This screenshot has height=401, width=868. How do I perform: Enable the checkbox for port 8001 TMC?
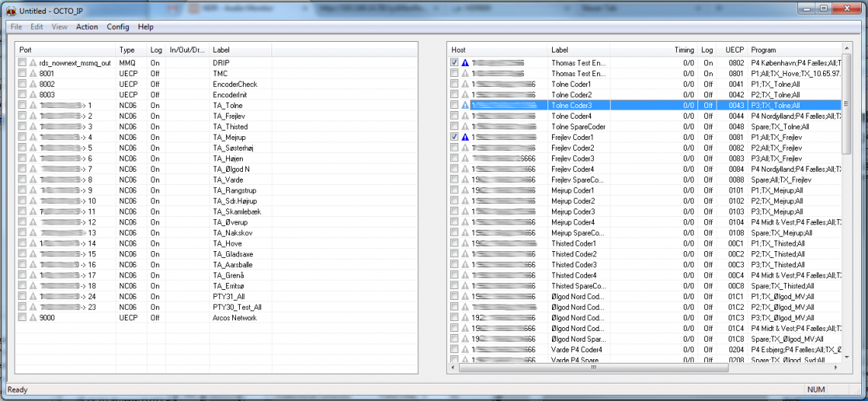click(x=22, y=73)
